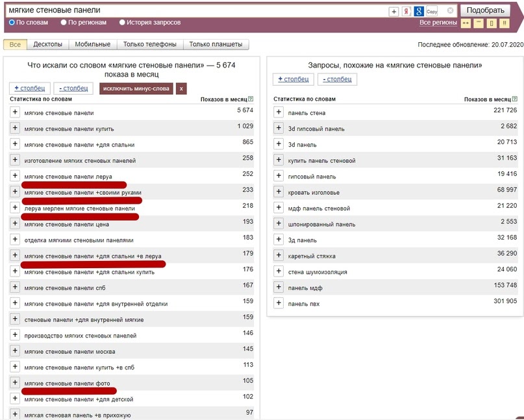
Task: Switch to the 'Все' devices tab
Action: click(15, 44)
